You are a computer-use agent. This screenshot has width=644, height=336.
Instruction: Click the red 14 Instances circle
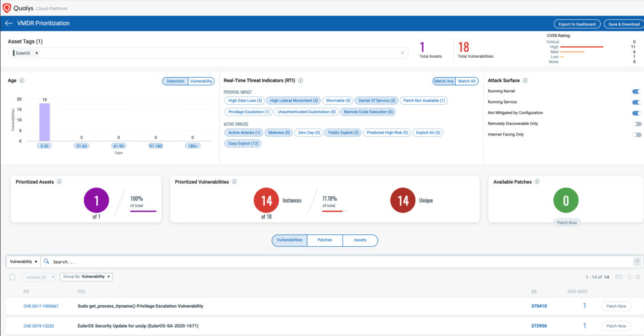pyautogui.click(x=266, y=200)
